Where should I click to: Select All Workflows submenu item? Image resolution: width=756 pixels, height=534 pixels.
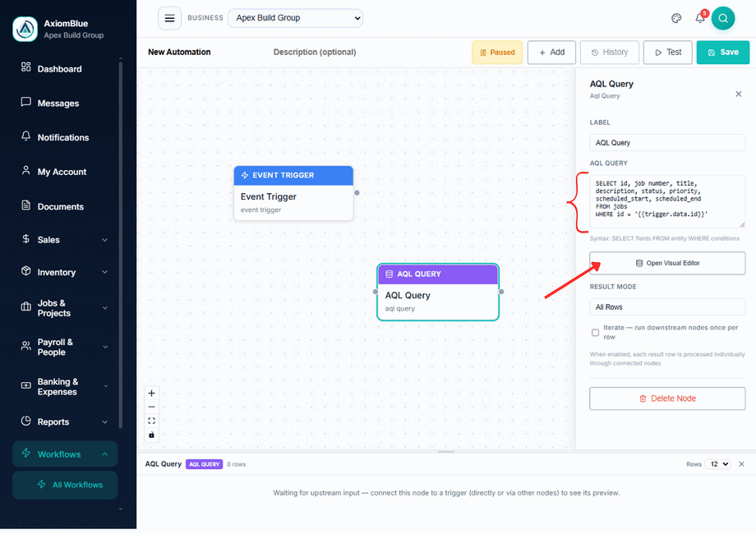pos(65,485)
